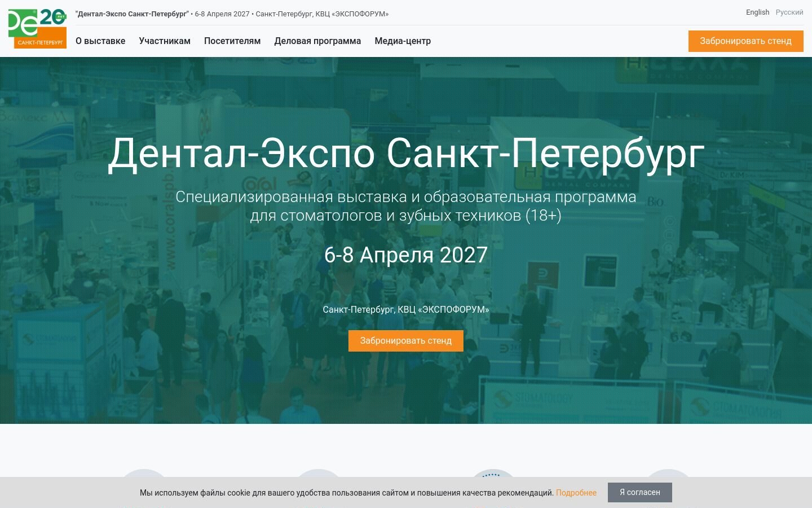Click the venue text Санкт-Петербург, КВЦ «ЭКСПОФОРУМ» in hero
Screen dimensions: 812x508
[406, 310]
